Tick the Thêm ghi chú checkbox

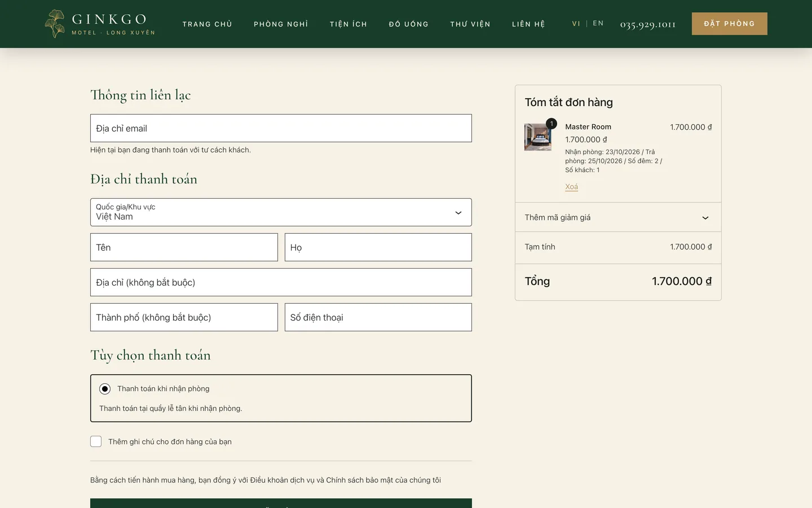coord(96,441)
